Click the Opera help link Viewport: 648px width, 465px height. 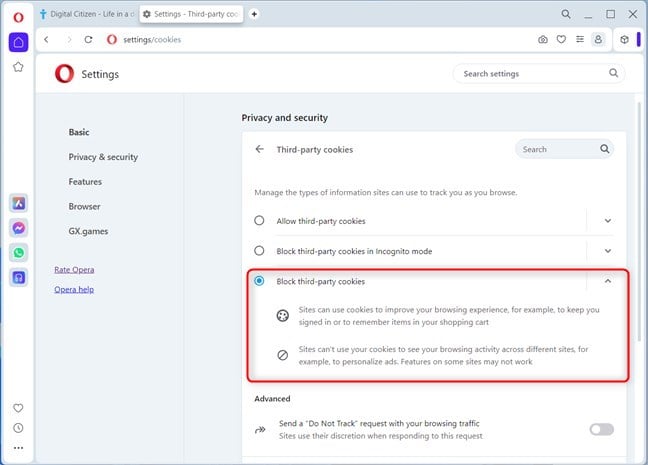[74, 290]
